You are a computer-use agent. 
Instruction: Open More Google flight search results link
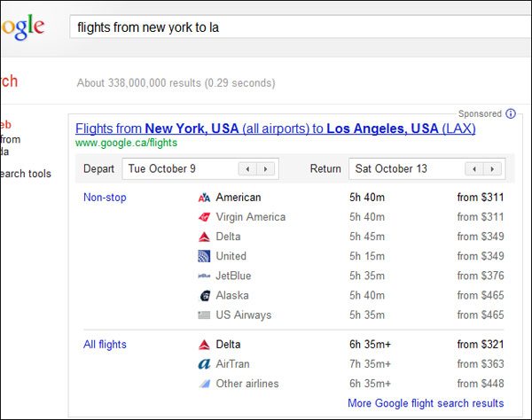tap(412, 403)
